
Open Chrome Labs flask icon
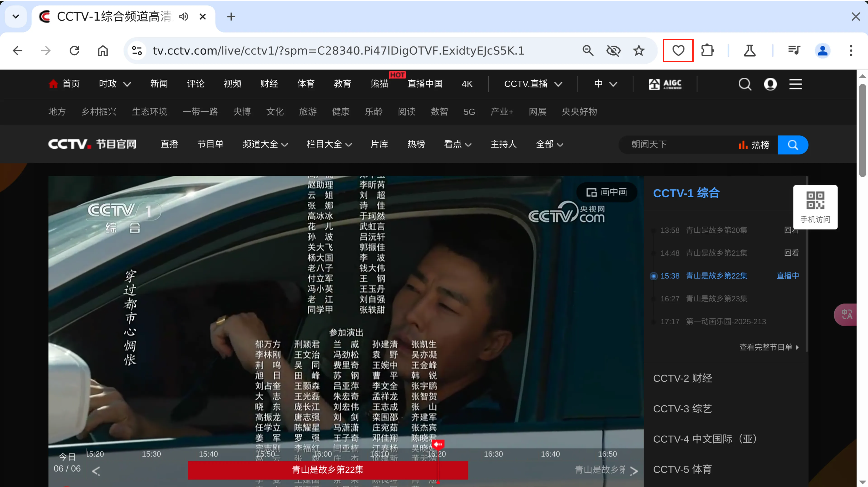(750, 50)
